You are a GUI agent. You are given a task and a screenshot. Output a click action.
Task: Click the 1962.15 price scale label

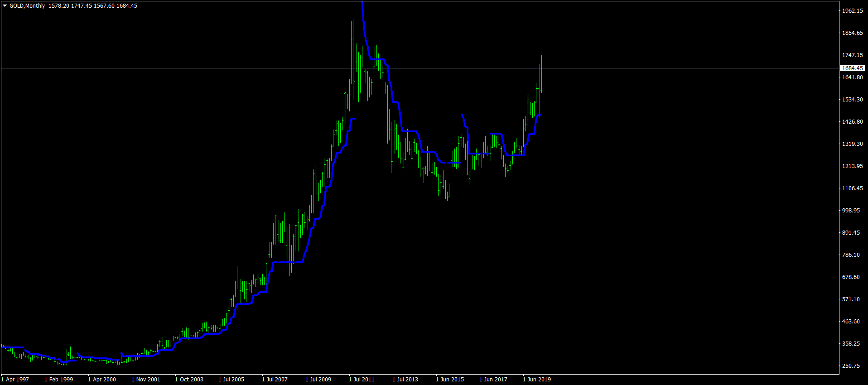click(x=853, y=11)
